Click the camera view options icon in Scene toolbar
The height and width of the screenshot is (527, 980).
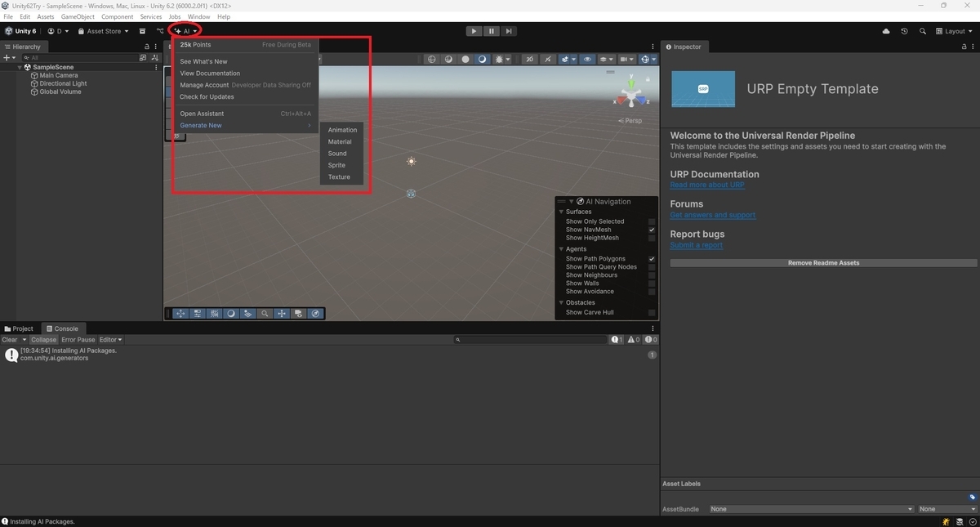pyautogui.click(x=626, y=59)
